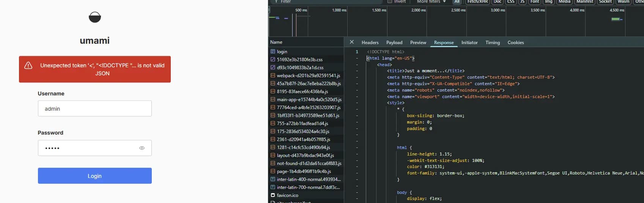The height and width of the screenshot is (203, 644).
Task: Click the Name column header
Action: (x=306, y=42)
